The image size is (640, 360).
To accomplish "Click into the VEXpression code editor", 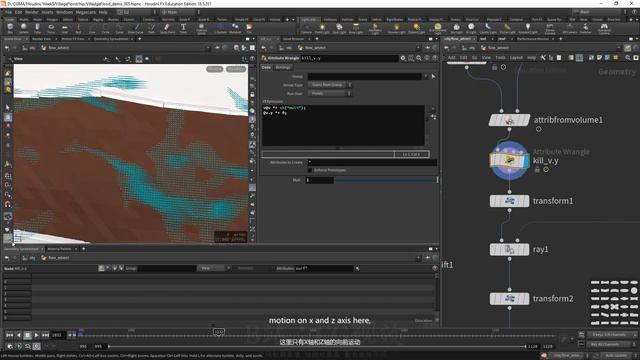I will pyautogui.click(x=343, y=125).
